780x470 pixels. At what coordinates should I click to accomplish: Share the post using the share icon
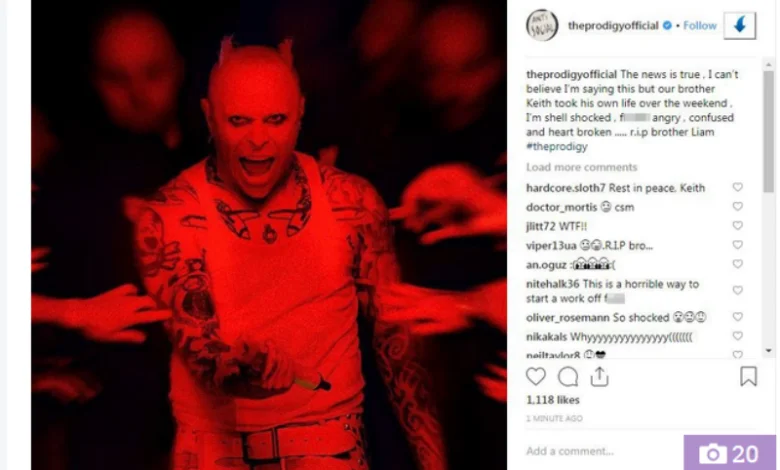tap(599, 376)
